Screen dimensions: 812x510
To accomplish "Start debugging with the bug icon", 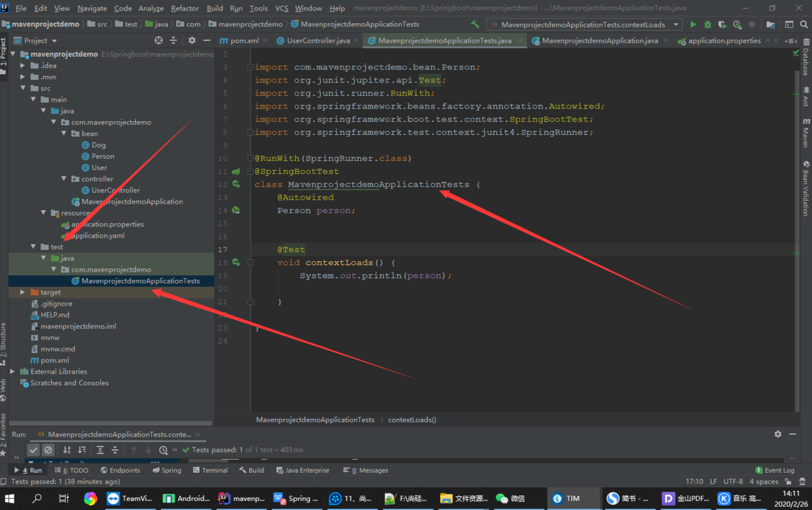I will point(707,24).
